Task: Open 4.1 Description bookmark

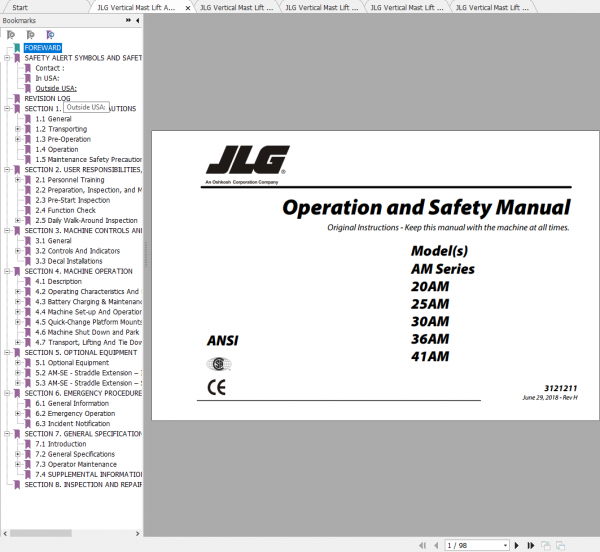Action: [x=59, y=282]
